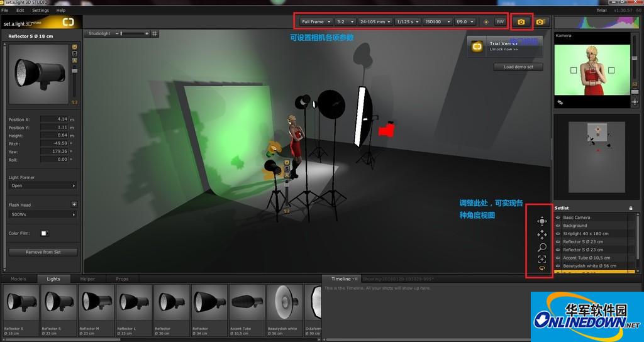The height and width of the screenshot is (342, 644).
Task: Click the focus frame view icon
Action: click(x=541, y=259)
